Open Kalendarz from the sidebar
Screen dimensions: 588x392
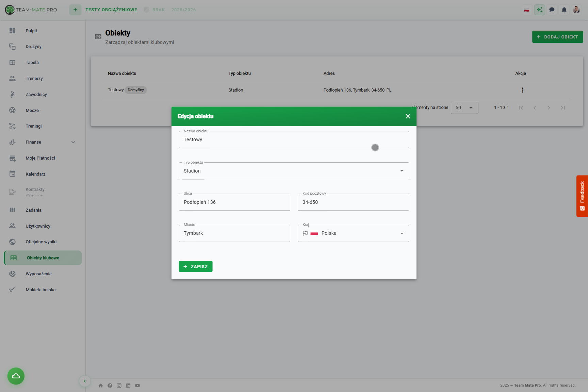coord(35,174)
